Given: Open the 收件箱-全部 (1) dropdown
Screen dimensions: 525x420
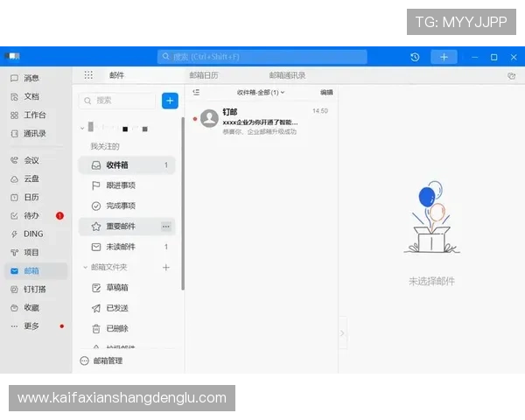Looking at the screenshot, I should [x=261, y=93].
